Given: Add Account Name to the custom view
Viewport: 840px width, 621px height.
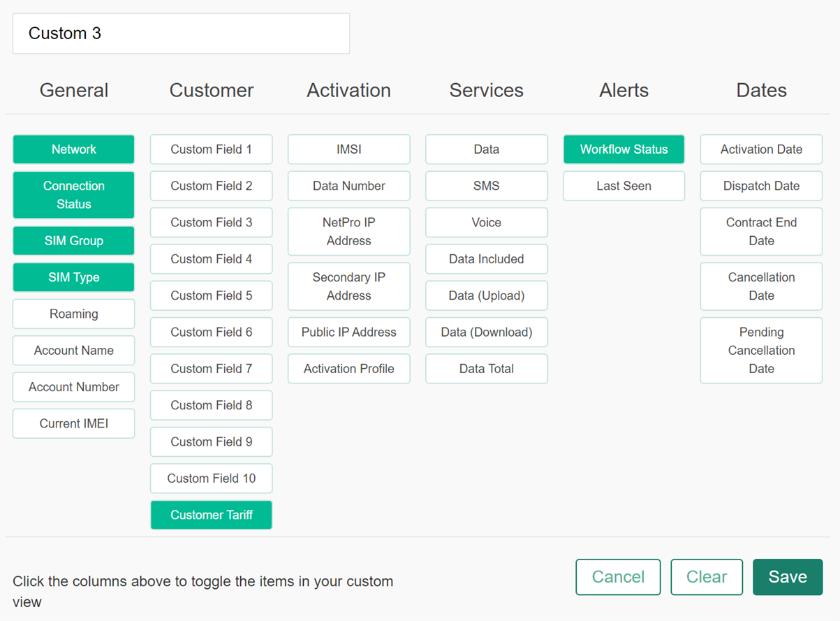Looking at the screenshot, I should [73, 350].
